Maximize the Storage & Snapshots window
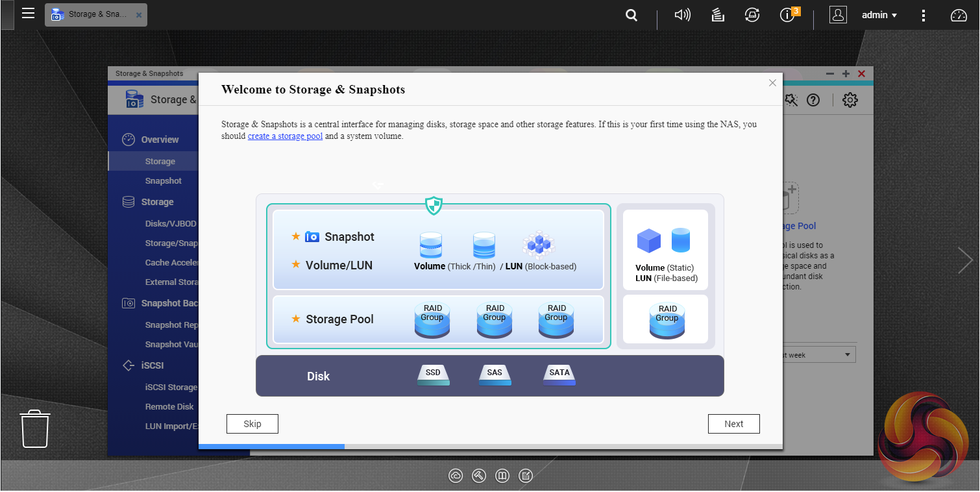980x492 pixels. pyautogui.click(x=846, y=74)
